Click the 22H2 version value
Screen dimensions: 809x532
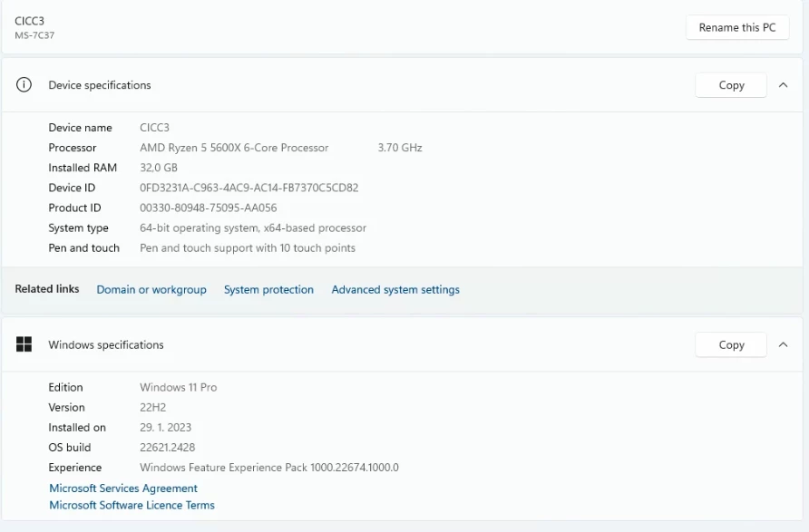pyautogui.click(x=152, y=407)
